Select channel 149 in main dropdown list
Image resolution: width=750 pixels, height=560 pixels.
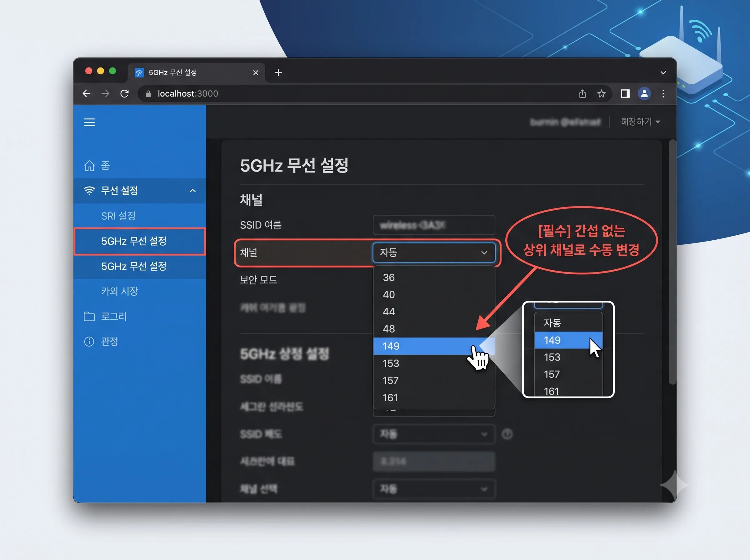[x=434, y=346]
